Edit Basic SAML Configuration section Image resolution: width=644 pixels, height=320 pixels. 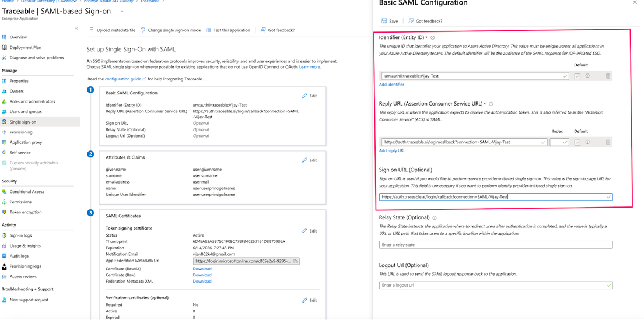point(310,96)
